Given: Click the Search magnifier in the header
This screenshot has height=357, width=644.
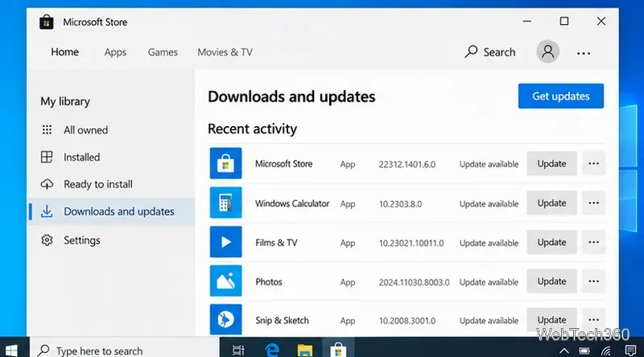Looking at the screenshot, I should (471, 51).
